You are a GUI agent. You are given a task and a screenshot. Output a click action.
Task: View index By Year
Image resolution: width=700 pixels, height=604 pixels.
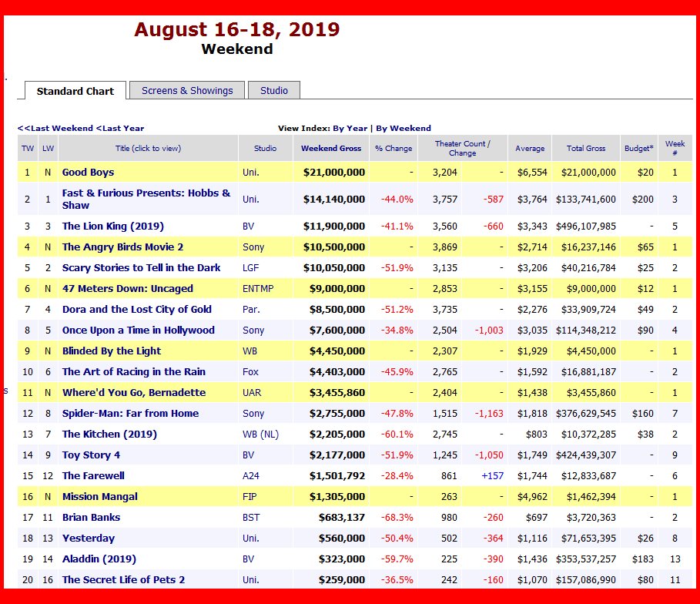[350, 128]
